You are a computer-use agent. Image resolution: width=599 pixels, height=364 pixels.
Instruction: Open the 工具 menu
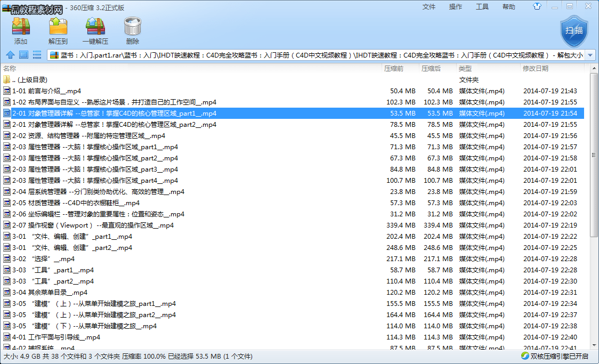pos(482,7)
